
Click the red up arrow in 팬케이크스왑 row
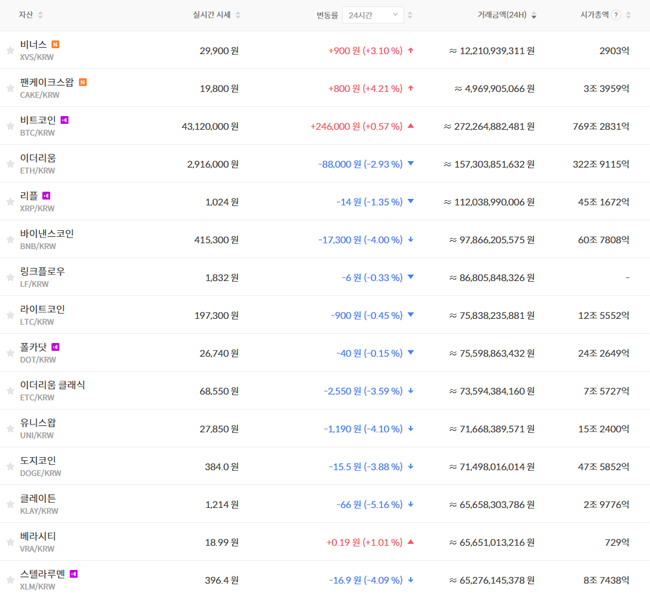pyautogui.click(x=411, y=88)
